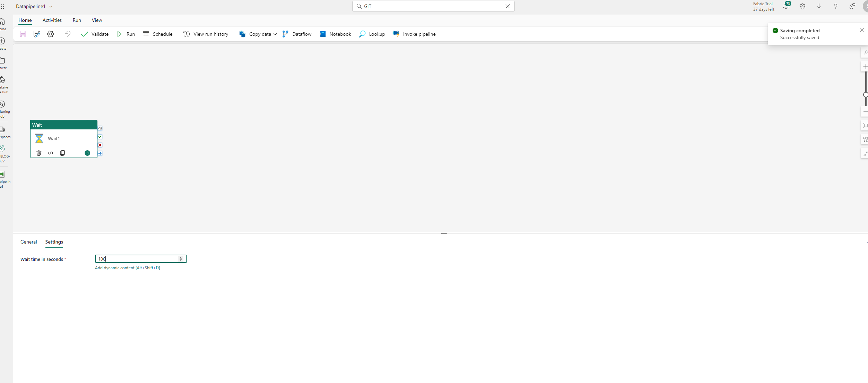Click the View run history button
This screenshot has height=383, width=868.
click(x=206, y=34)
